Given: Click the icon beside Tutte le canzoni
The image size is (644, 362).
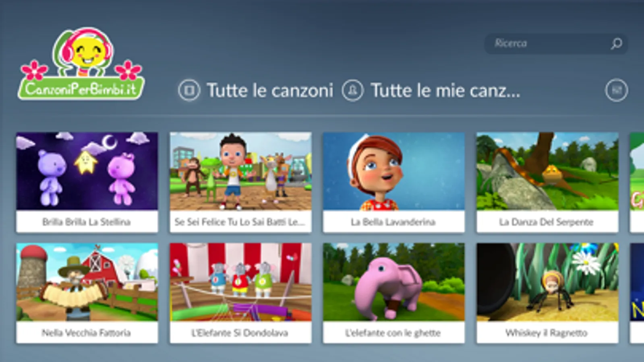Looking at the screenshot, I should tap(189, 90).
